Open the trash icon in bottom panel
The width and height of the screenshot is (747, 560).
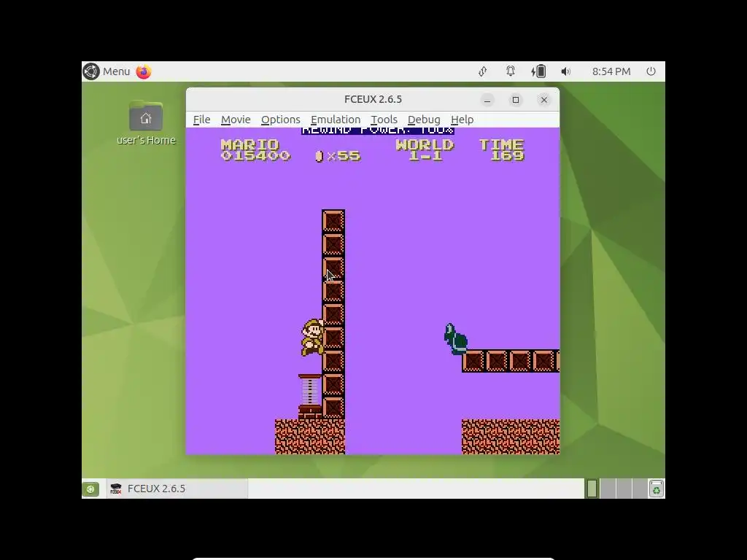(x=657, y=489)
